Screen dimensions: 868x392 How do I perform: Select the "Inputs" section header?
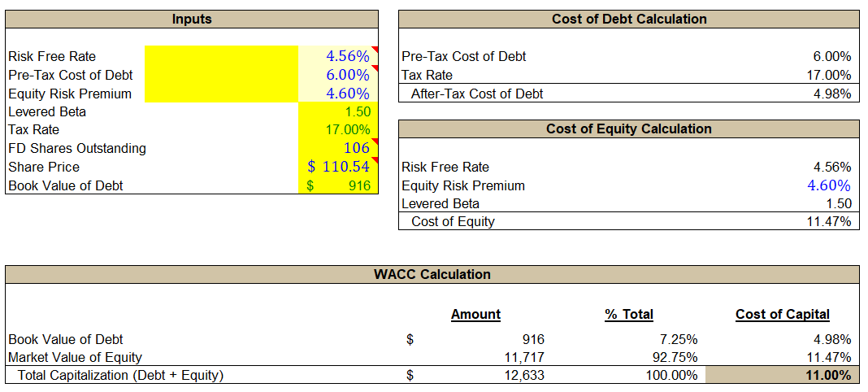(192, 20)
